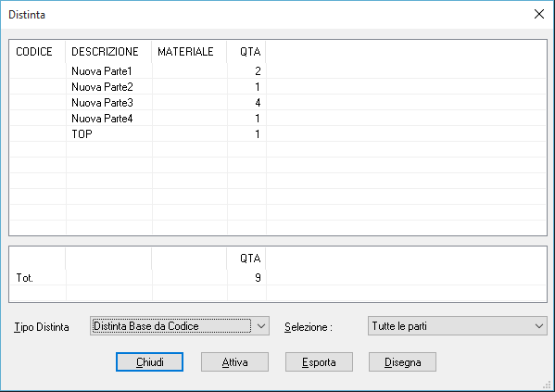555x392 pixels.
Task: Sort by the CODICE column header
Action: point(37,52)
